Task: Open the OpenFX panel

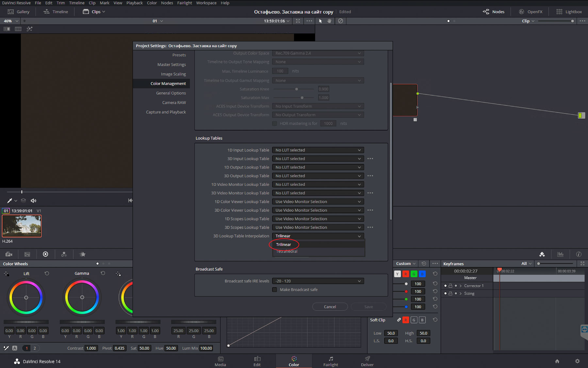Action: 531,12
